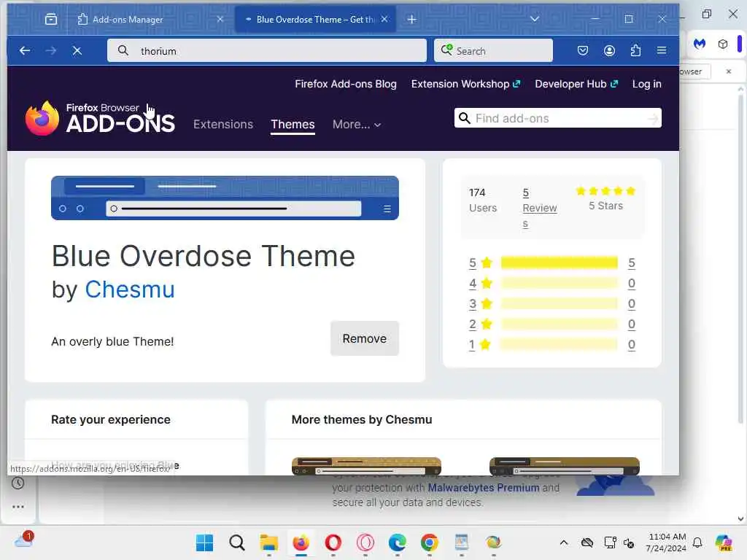Open second Chesmu theme thumbnail

coord(565,466)
